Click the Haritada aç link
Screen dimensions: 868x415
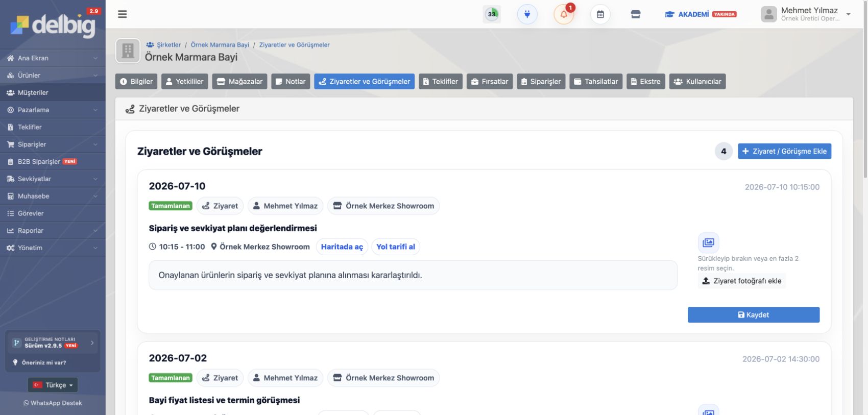[x=342, y=247]
